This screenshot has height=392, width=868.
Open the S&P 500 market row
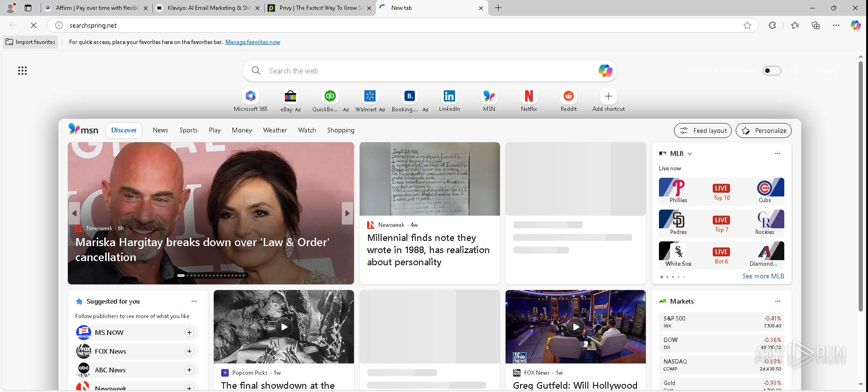pyautogui.click(x=721, y=322)
